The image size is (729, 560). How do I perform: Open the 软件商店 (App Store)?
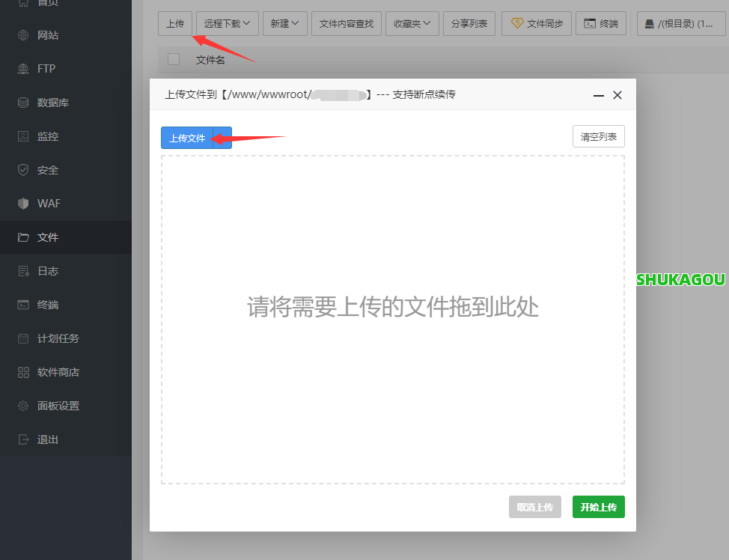point(49,371)
